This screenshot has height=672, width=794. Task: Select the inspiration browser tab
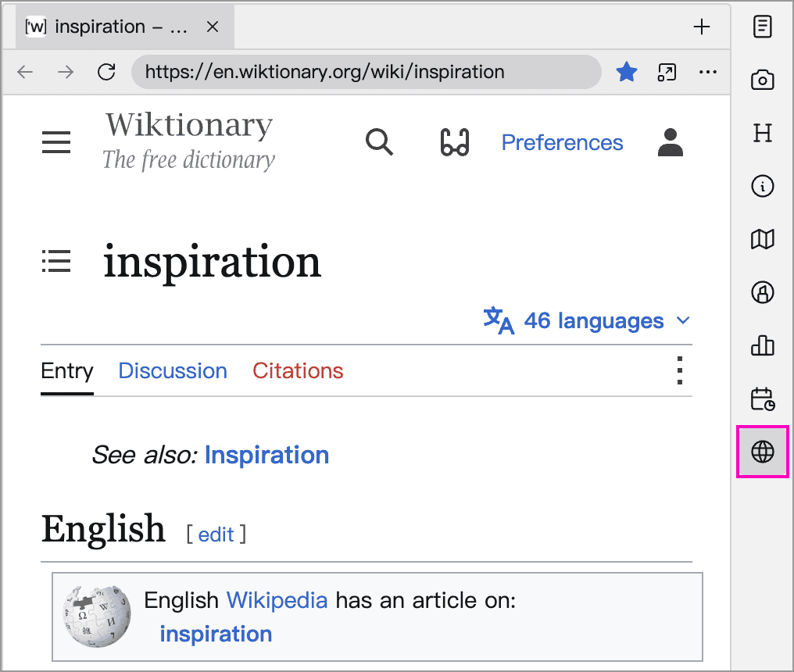click(124, 27)
